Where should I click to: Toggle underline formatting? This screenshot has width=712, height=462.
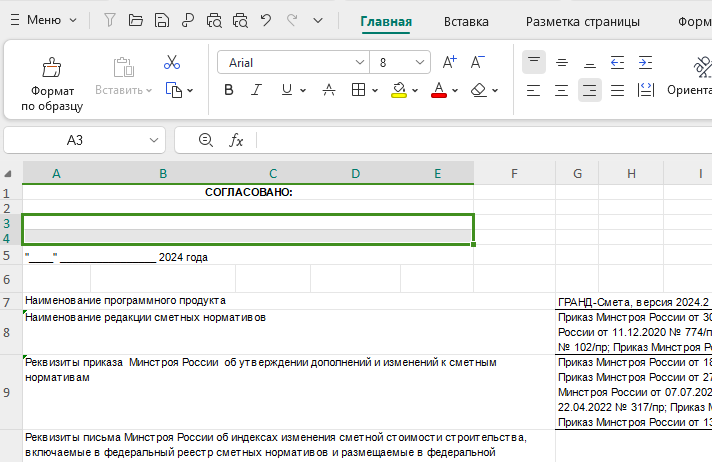(x=287, y=90)
